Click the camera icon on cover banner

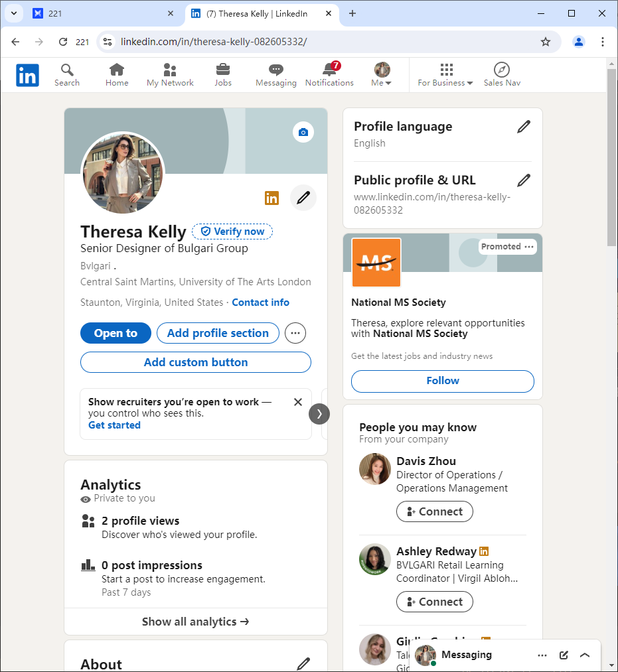tap(303, 132)
